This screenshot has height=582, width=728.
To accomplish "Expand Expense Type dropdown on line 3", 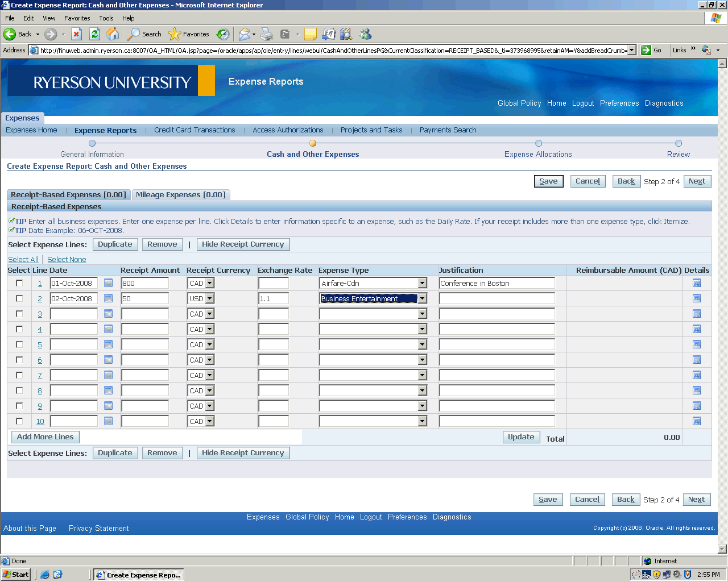I will [x=422, y=314].
